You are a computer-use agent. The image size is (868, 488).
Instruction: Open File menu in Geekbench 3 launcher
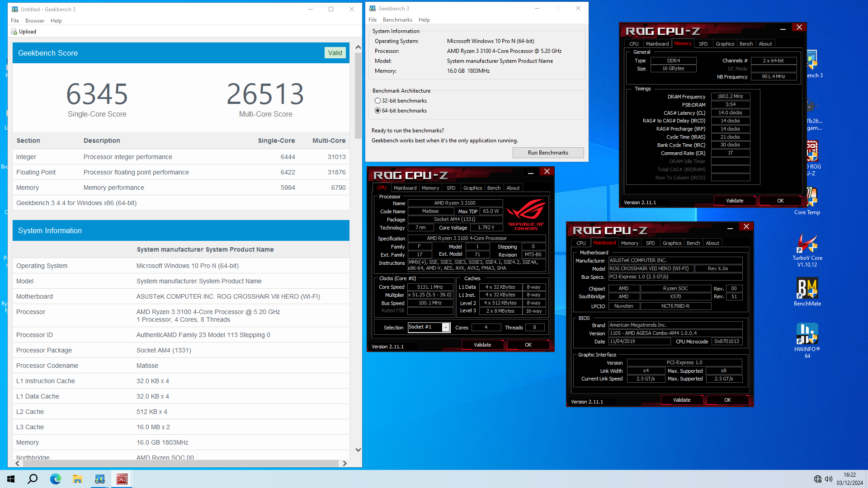coord(373,20)
